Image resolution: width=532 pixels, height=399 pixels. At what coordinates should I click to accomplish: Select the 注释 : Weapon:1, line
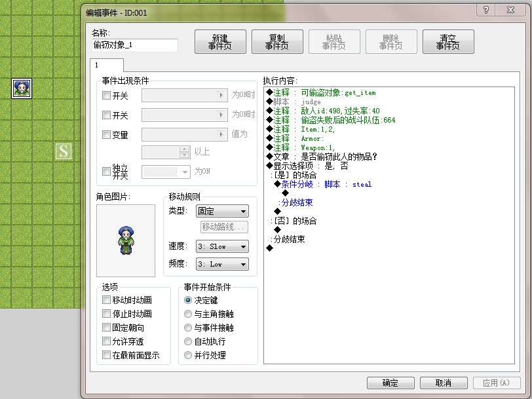301,147
